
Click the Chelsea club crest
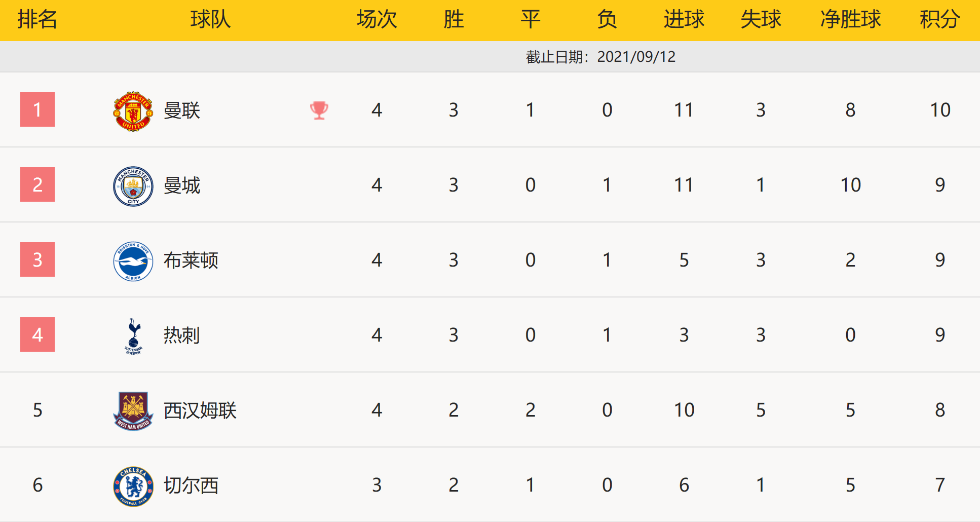(133, 486)
